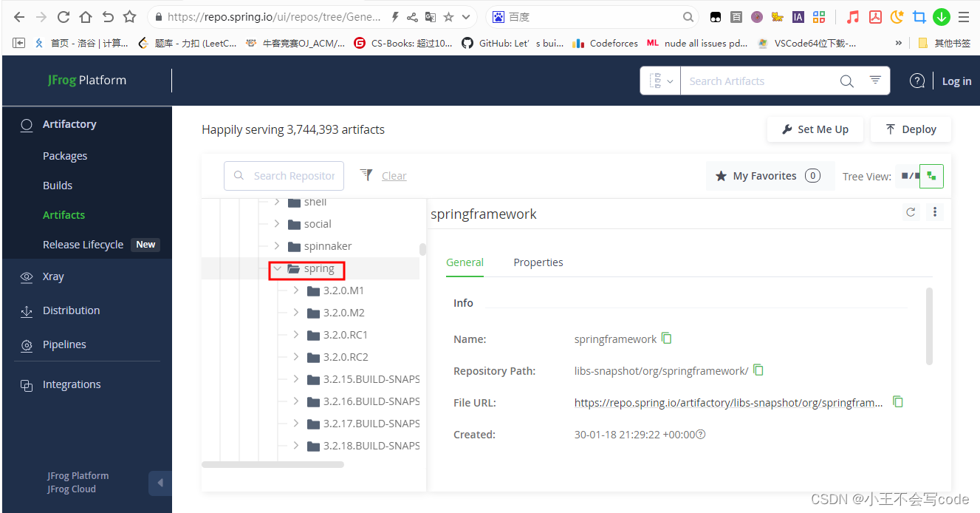The height and width of the screenshot is (513, 980).
Task: Click the Clear filter link
Action: [394, 176]
